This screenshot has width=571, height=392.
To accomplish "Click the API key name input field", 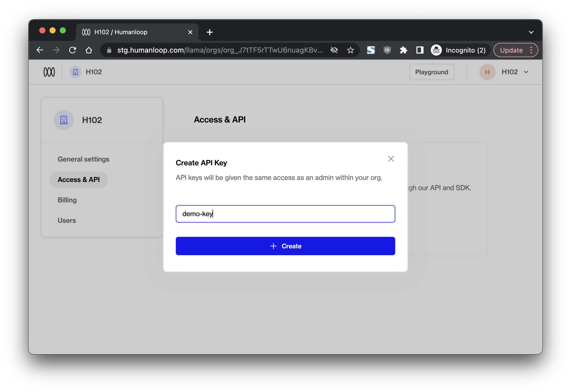I will point(285,214).
